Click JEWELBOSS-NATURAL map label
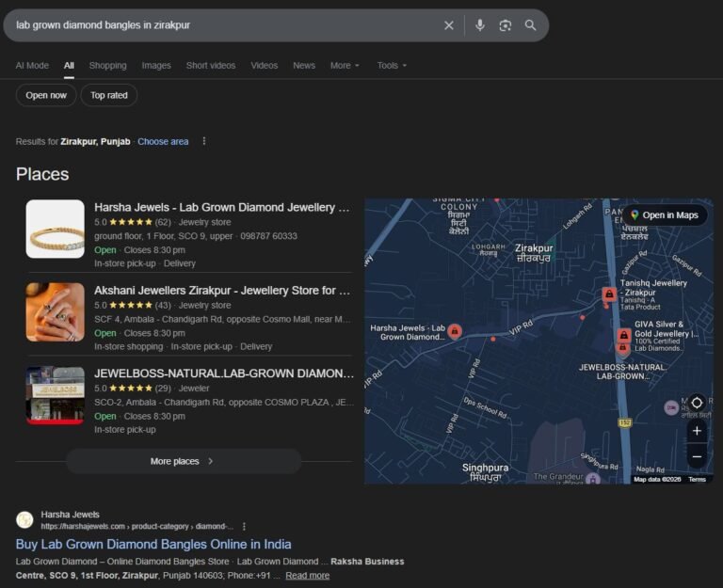Image resolution: width=723 pixels, height=588 pixels. (622, 372)
